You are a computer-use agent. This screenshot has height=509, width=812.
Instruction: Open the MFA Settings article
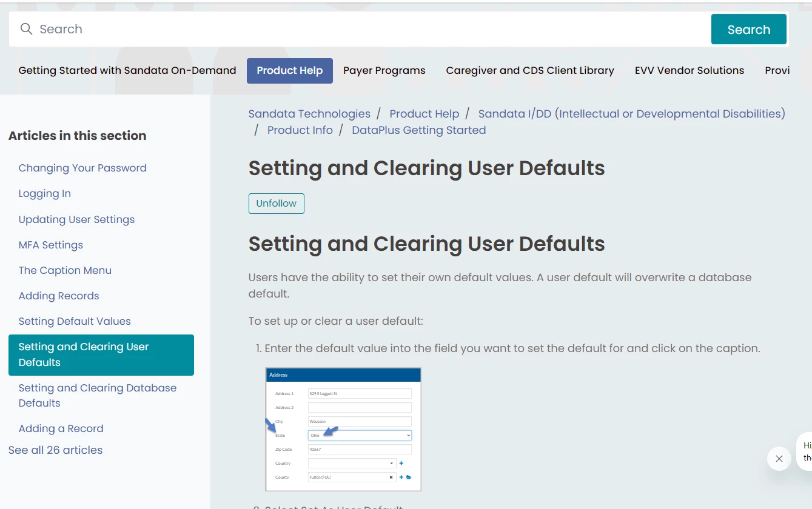pyautogui.click(x=51, y=245)
